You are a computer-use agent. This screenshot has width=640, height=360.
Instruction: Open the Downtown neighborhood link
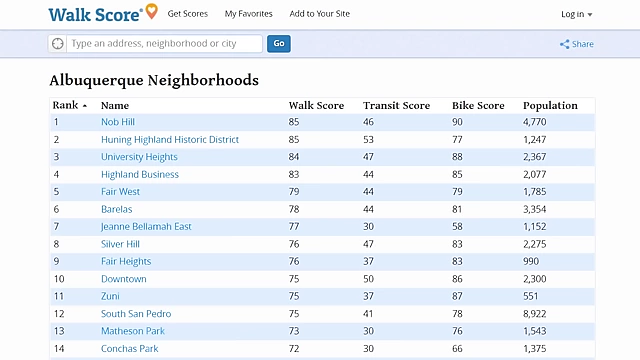pos(124,279)
